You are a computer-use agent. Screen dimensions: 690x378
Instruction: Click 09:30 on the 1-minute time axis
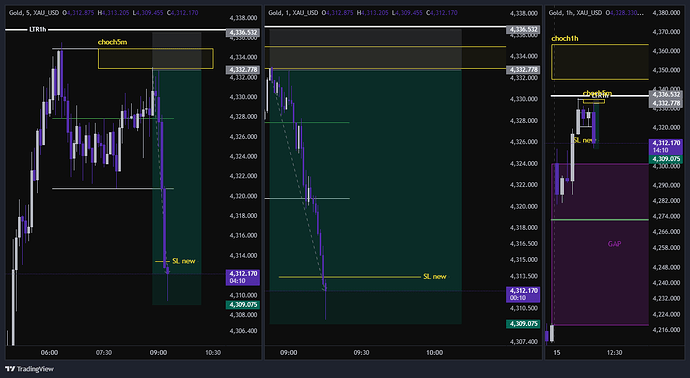click(x=361, y=352)
